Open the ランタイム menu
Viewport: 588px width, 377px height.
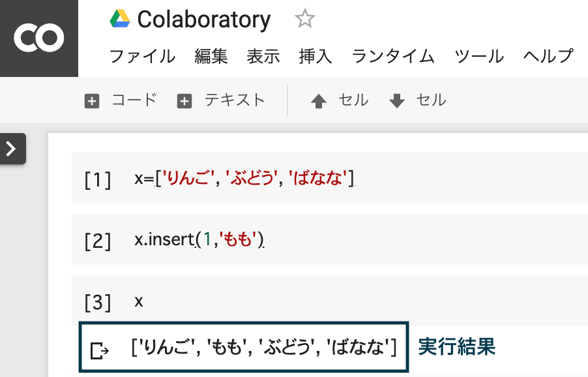coord(393,57)
